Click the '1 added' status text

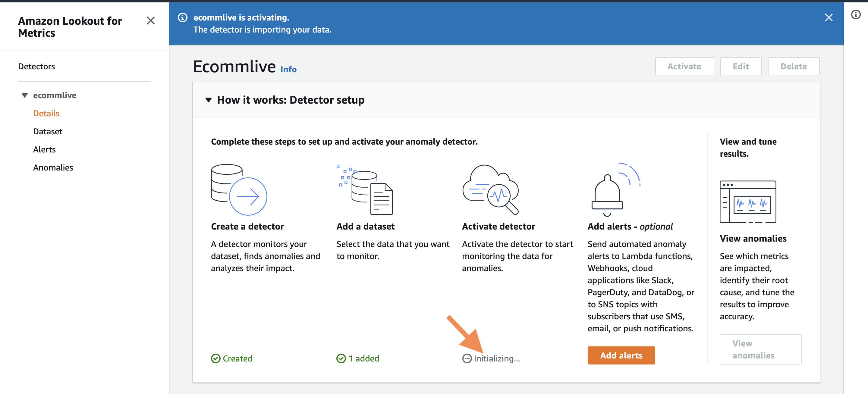tap(364, 359)
